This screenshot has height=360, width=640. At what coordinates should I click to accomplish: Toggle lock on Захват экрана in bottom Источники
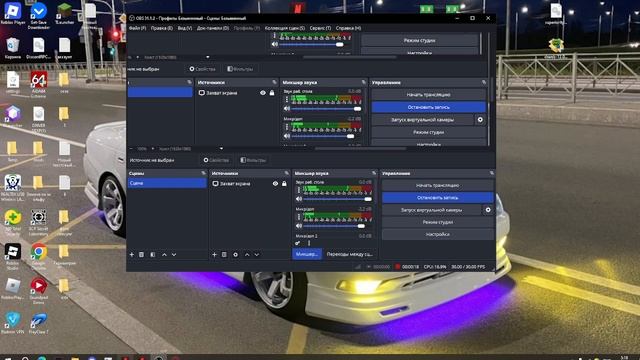[284, 184]
